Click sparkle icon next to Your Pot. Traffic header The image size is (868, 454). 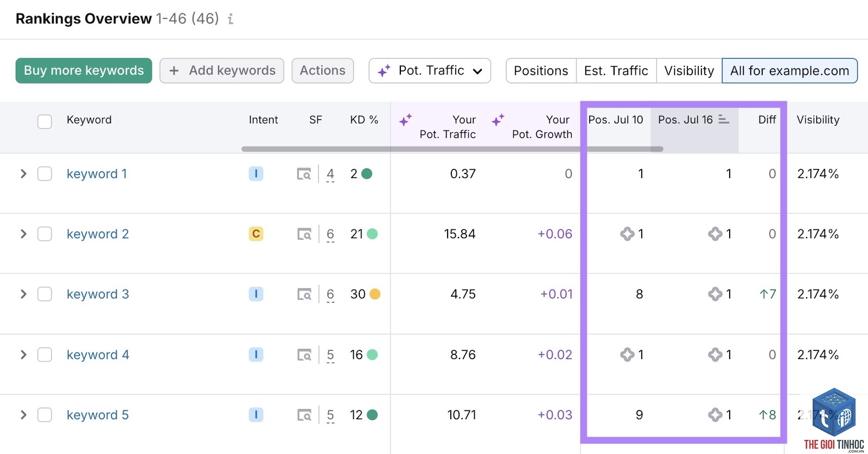(405, 120)
